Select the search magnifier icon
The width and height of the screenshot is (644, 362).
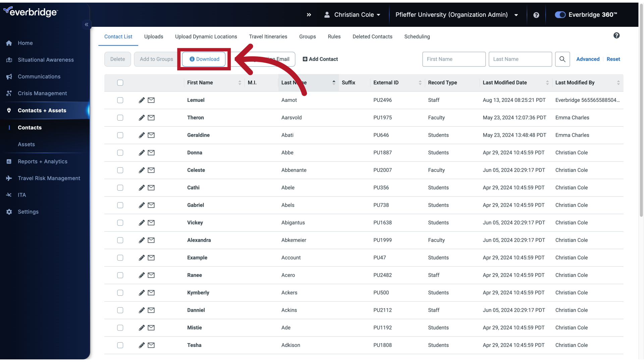coord(562,59)
